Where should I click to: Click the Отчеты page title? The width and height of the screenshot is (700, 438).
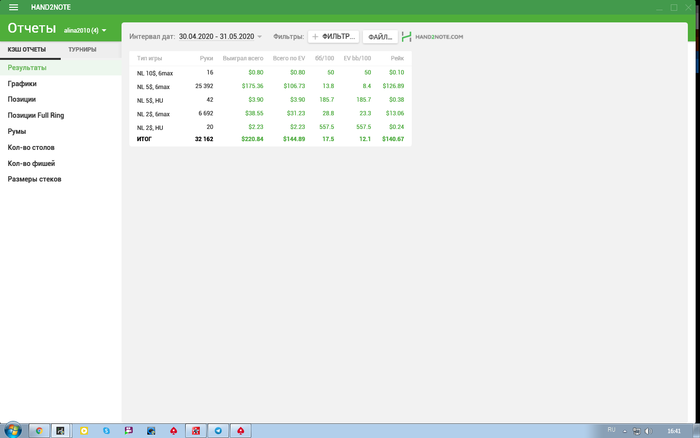coord(32,28)
